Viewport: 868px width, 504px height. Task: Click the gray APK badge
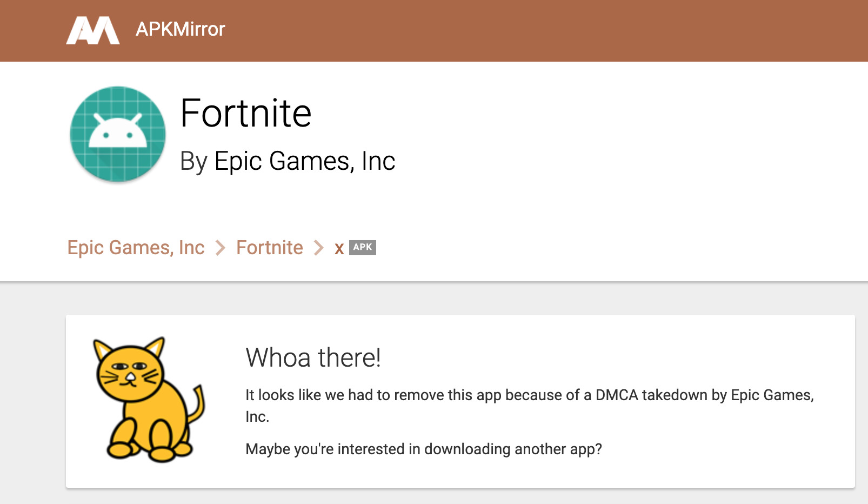pyautogui.click(x=363, y=247)
